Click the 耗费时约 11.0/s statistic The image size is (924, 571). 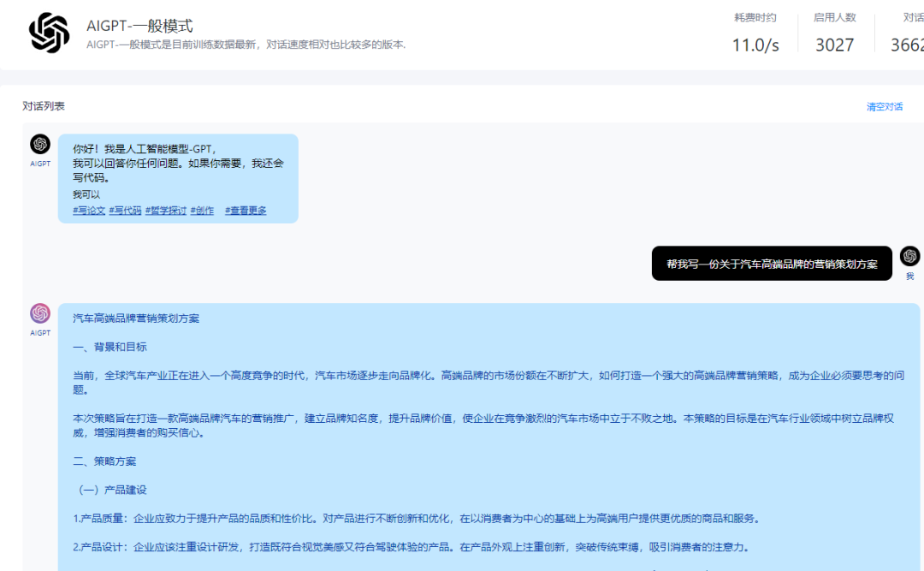point(755,34)
